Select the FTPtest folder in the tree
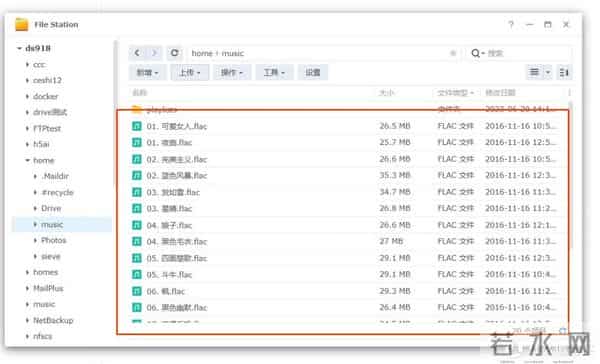This screenshot has height=364, width=600. (x=47, y=128)
